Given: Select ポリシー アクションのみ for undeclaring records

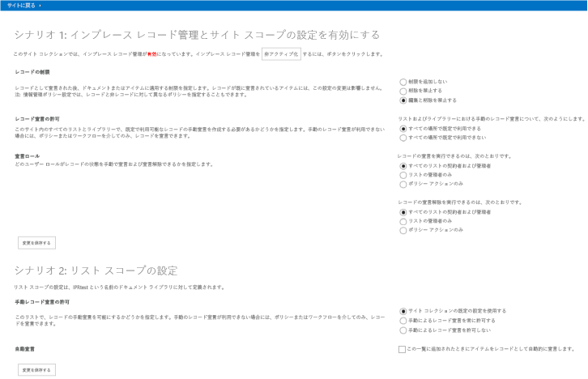Looking at the screenshot, I should (403, 231).
